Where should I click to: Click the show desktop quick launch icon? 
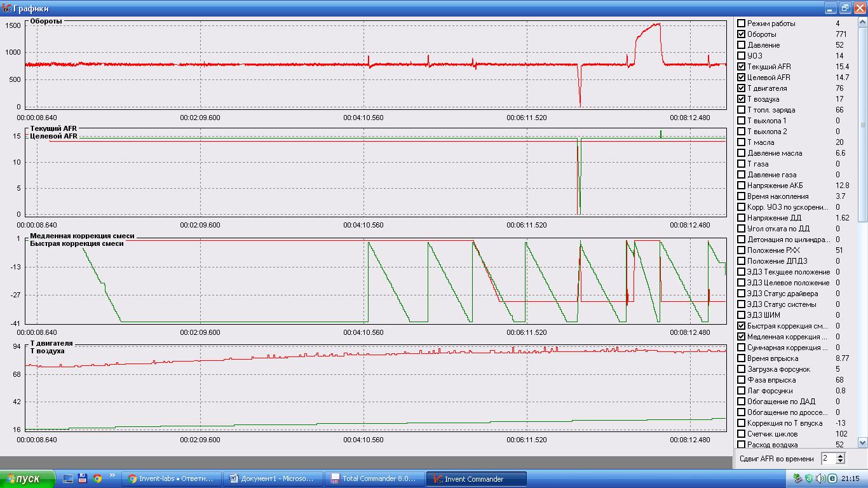pos(68,478)
